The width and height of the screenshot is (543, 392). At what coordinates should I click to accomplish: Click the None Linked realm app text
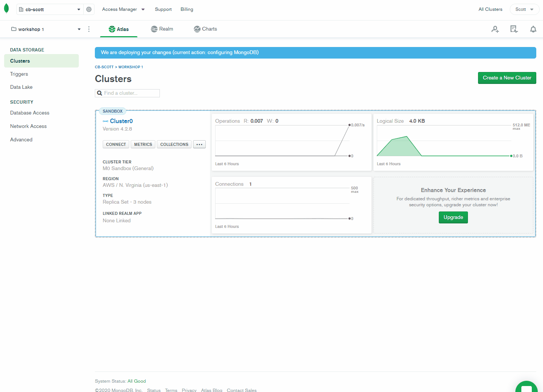click(x=117, y=221)
